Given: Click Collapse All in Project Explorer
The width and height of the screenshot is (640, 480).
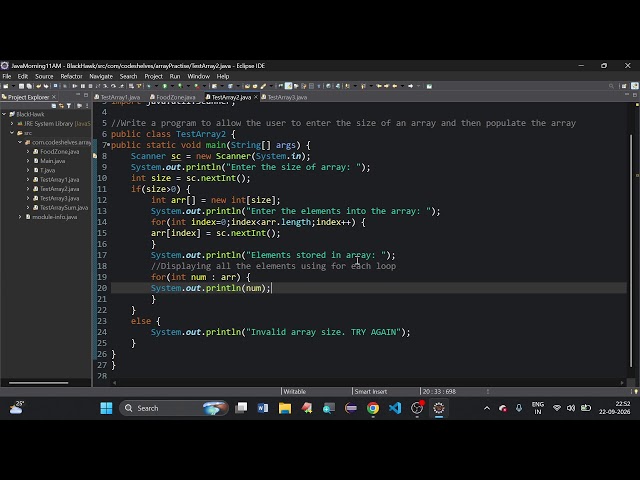Looking at the screenshot, I should tap(54, 106).
